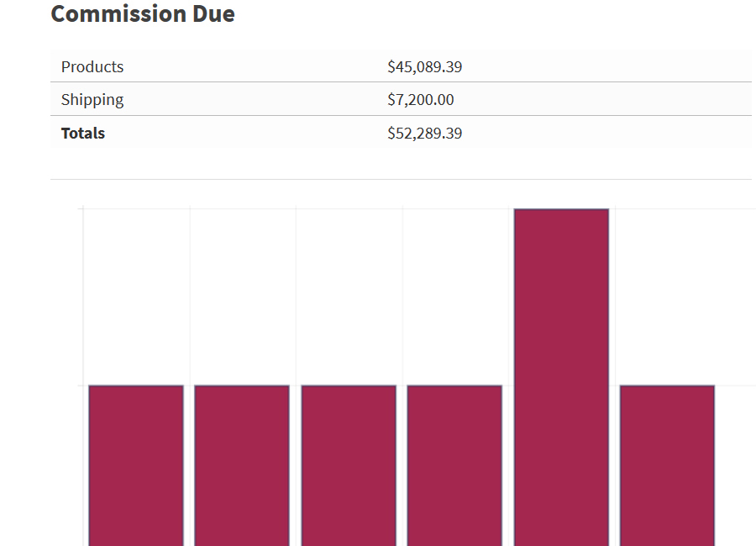
Task: Select the Products row label
Action: point(92,66)
